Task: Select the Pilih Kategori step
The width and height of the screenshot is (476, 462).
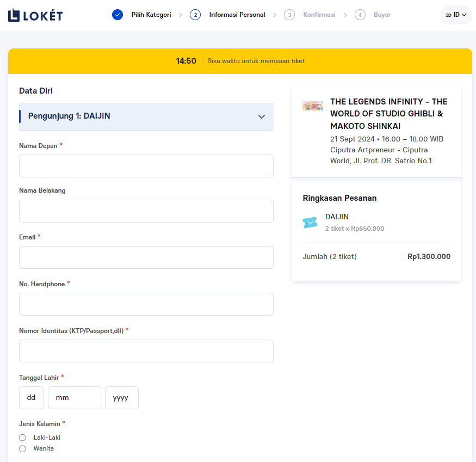Action: (151, 15)
